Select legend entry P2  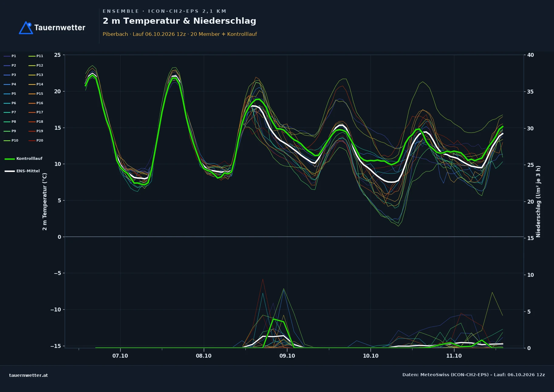[10, 65]
